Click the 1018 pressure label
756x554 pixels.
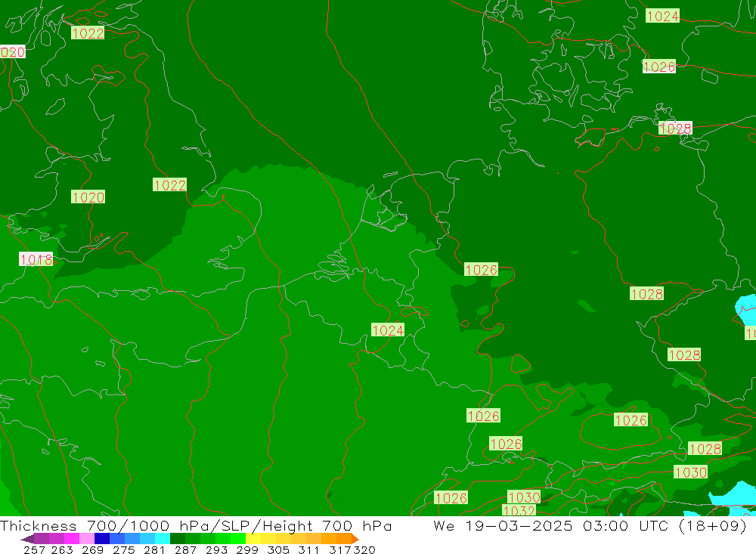[x=36, y=259]
